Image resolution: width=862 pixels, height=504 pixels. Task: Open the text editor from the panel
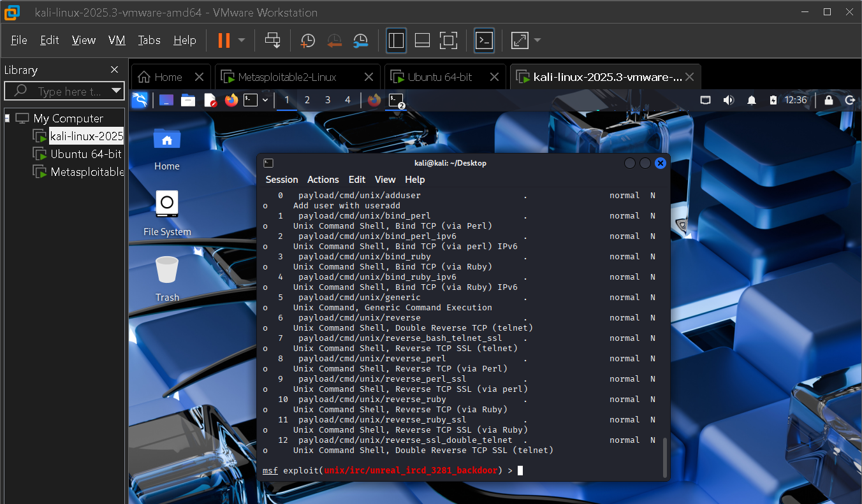pyautogui.click(x=210, y=100)
